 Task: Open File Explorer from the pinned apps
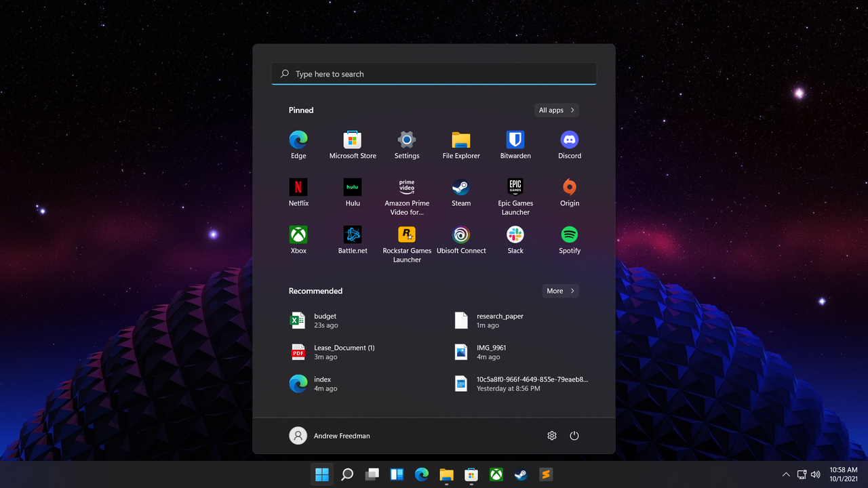click(461, 145)
